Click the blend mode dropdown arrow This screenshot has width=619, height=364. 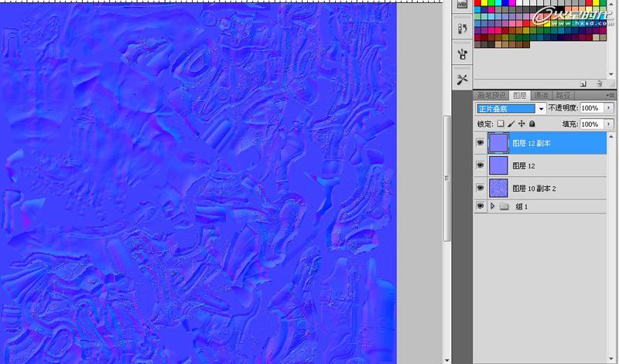tap(541, 108)
